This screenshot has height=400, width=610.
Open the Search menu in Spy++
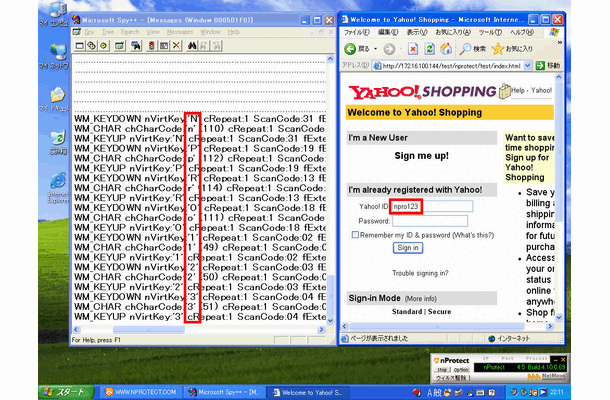[x=130, y=32]
